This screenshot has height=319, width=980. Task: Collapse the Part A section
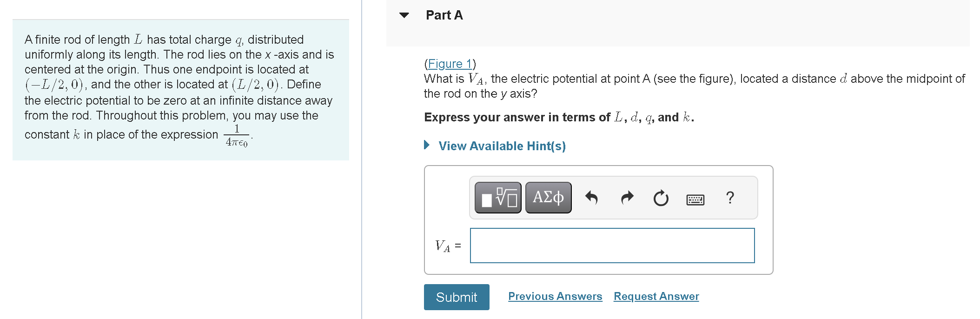404,14
